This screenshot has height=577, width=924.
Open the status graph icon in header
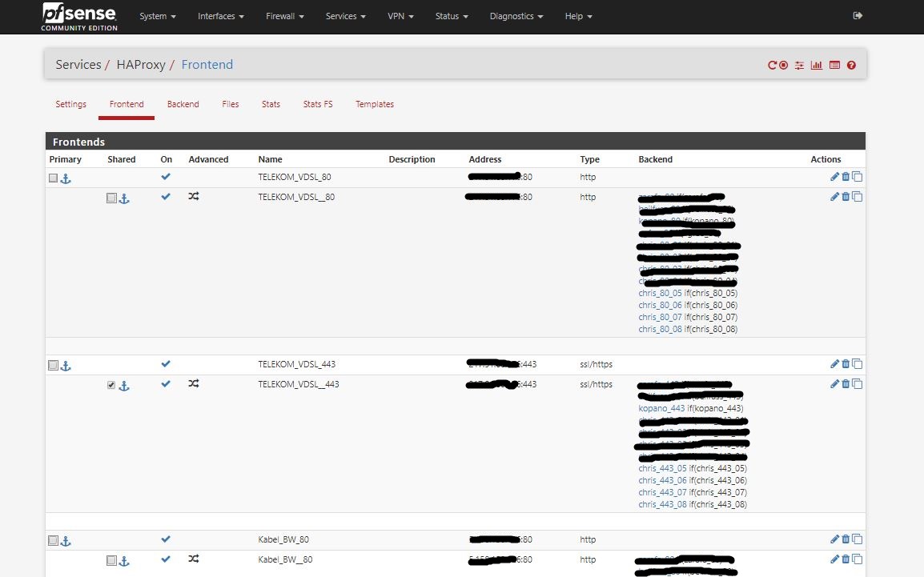[817, 66]
